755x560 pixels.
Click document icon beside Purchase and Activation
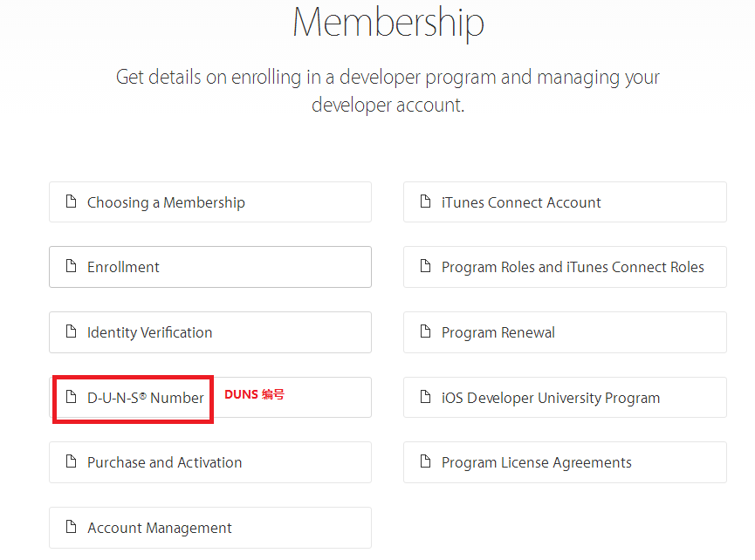point(72,462)
